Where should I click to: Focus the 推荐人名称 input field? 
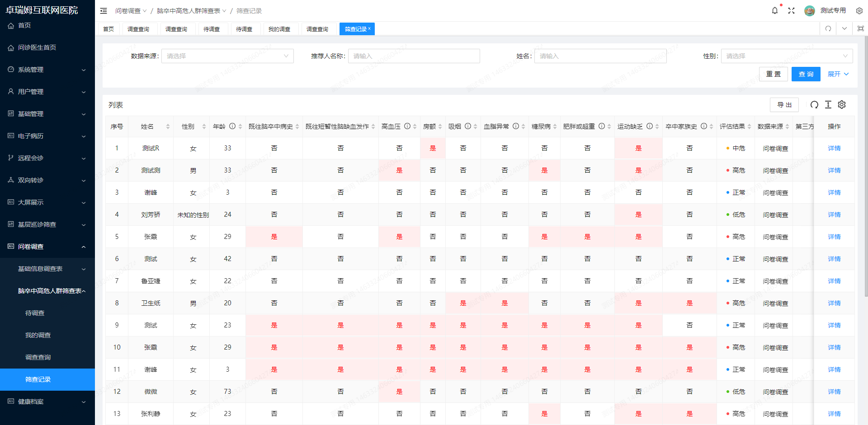(414, 56)
